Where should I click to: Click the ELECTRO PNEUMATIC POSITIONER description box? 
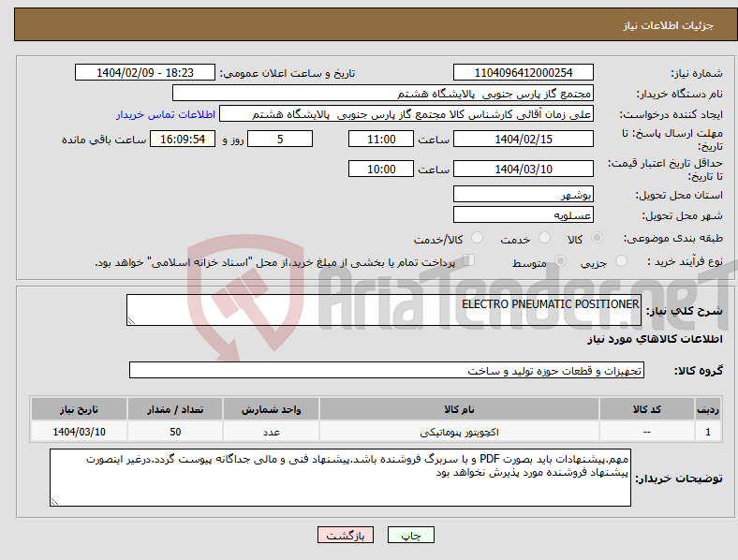click(384, 310)
